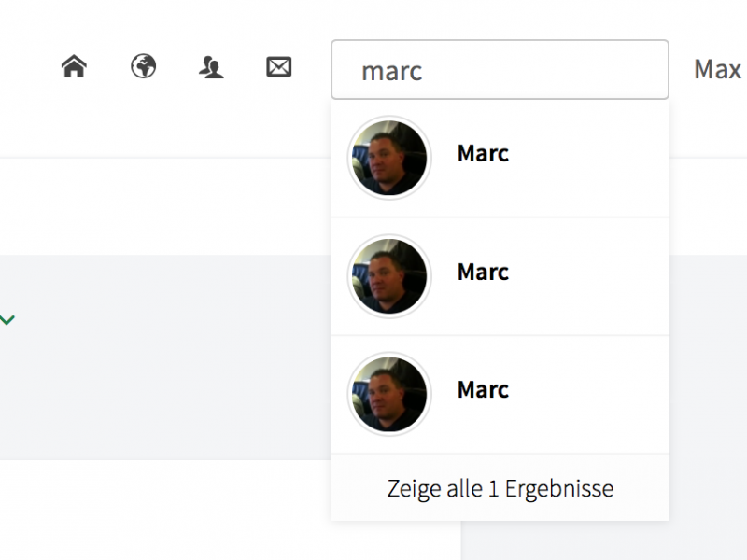Image resolution: width=747 pixels, height=560 pixels.
Task: Choose the topmost search suggestion row
Action: [500, 158]
